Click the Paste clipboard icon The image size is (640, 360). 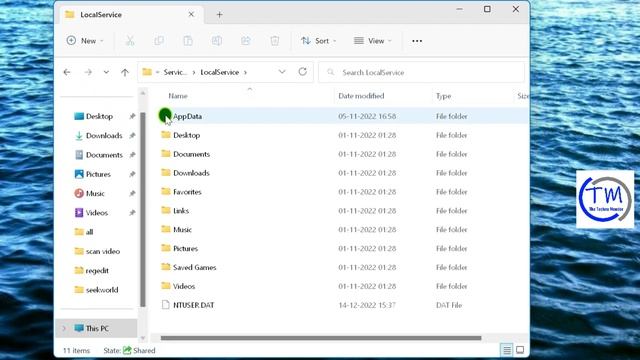pos(188,41)
